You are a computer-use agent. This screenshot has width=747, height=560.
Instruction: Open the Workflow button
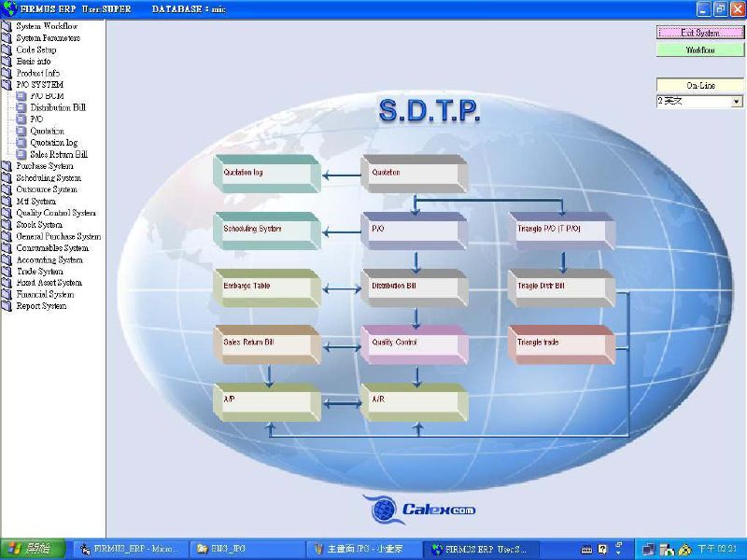pyautogui.click(x=699, y=49)
